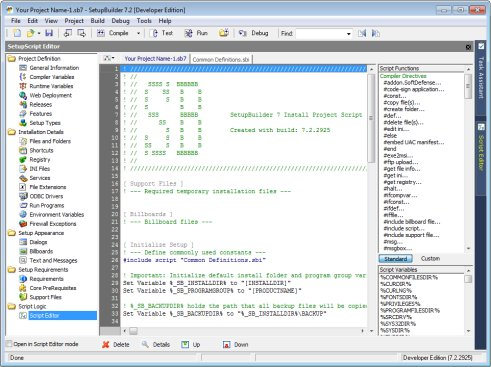
Task: Select INI Files tree item
Action: (39, 169)
